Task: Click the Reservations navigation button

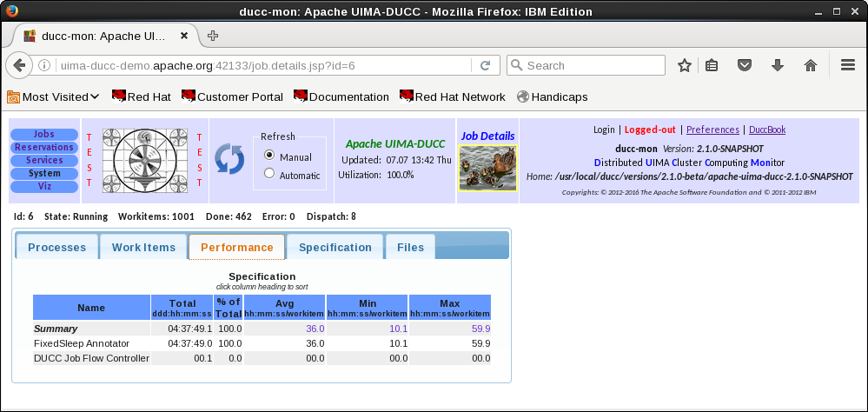Action: (44, 148)
